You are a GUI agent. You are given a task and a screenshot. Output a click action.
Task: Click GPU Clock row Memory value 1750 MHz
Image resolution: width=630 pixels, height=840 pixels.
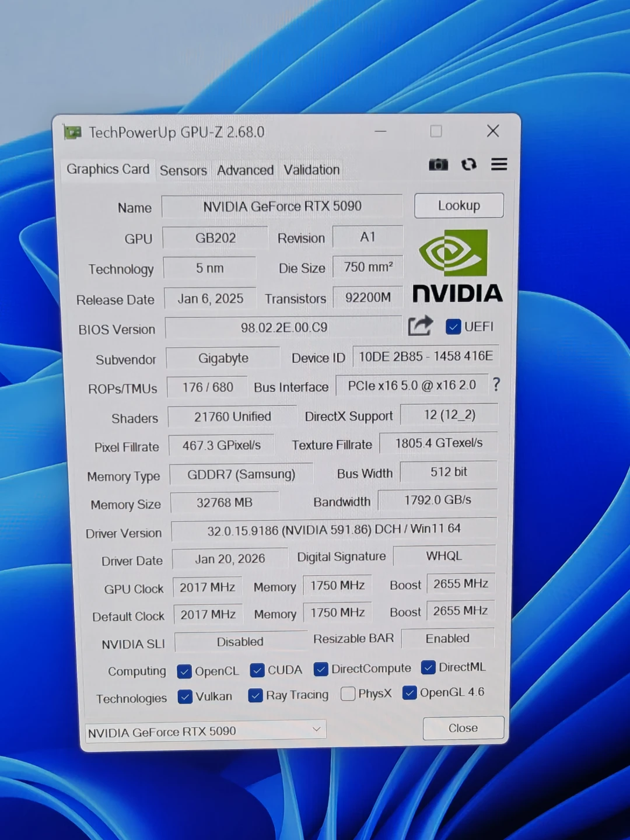[x=338, y=586]
